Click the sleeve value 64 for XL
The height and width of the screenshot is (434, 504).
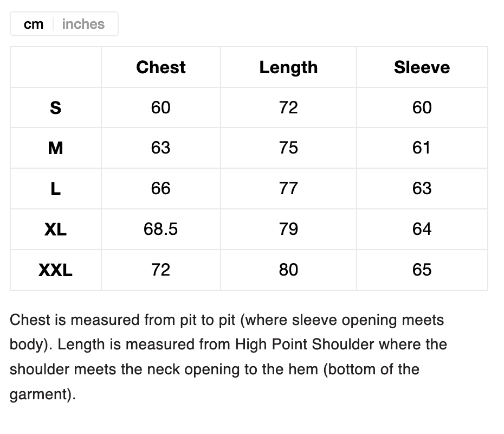tap(422, 229)
